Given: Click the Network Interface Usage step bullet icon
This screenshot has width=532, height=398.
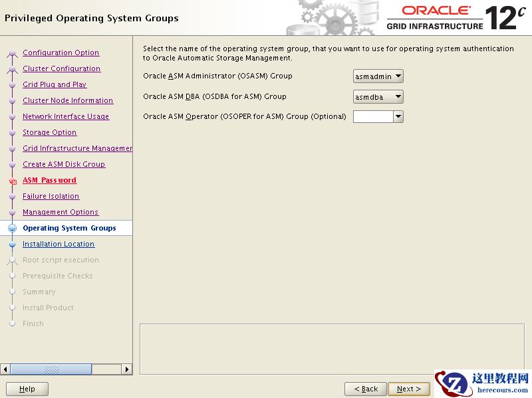Looking at the screenshot, I should 12,117.
